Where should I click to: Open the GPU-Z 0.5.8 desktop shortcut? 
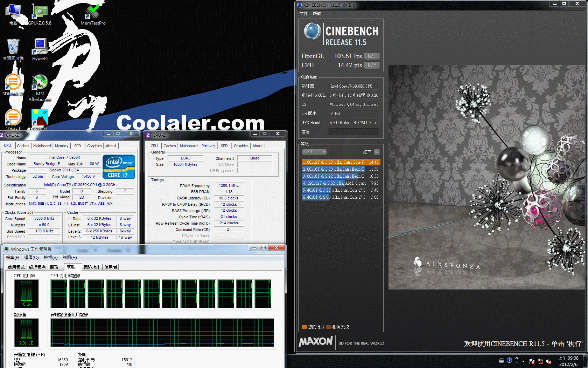(40, 14)
